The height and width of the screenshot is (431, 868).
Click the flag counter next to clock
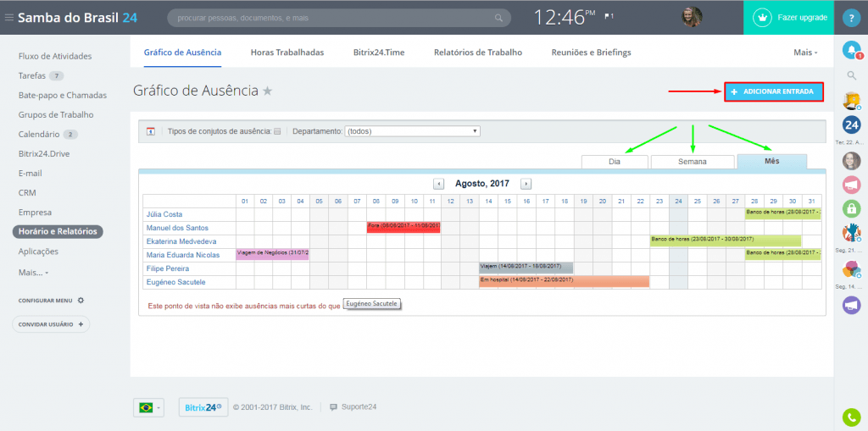click(609, 17)
